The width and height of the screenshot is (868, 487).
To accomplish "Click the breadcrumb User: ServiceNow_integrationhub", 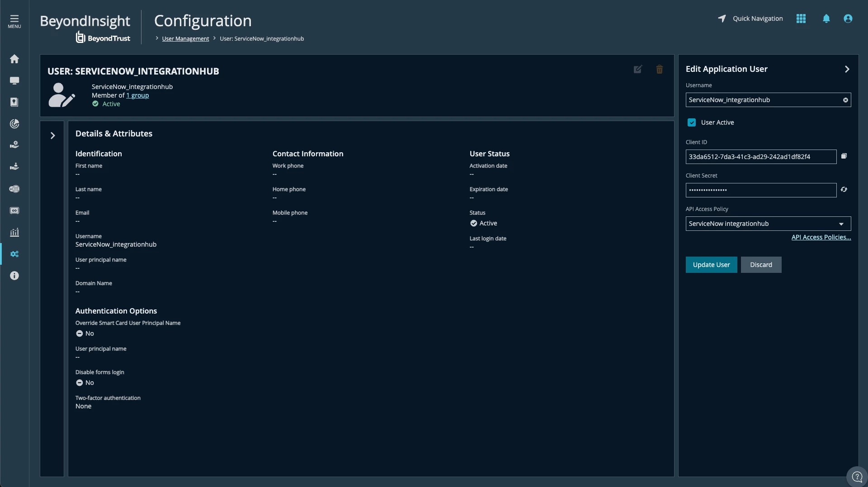I will pos(262,39).
